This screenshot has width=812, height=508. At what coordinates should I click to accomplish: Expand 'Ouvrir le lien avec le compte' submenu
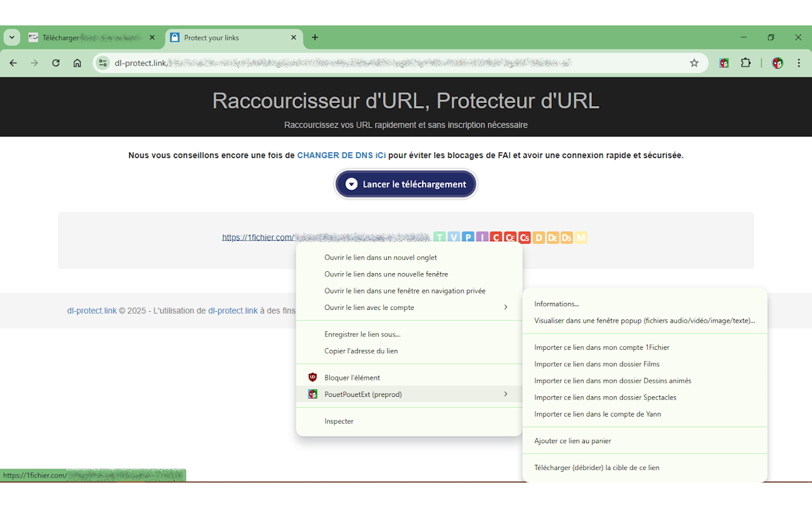pyautogui.click(x=409, y=307)
